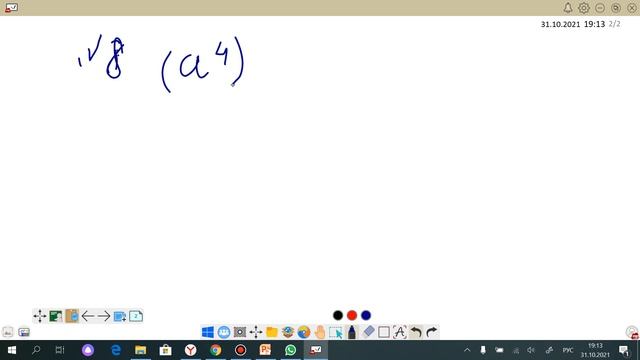Go to previous page with left arrow
Screen dimensions: 640x360
coord(88,316)
